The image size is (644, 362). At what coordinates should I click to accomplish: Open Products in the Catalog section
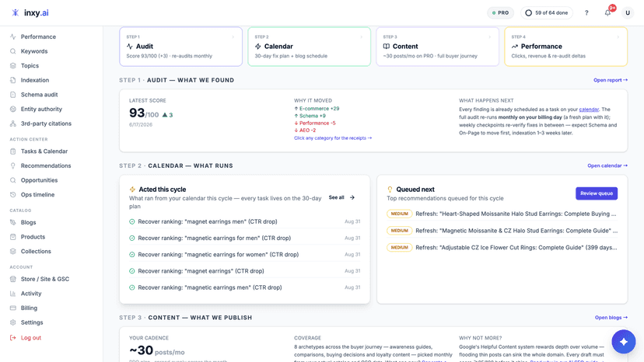[x=33, y=237]
